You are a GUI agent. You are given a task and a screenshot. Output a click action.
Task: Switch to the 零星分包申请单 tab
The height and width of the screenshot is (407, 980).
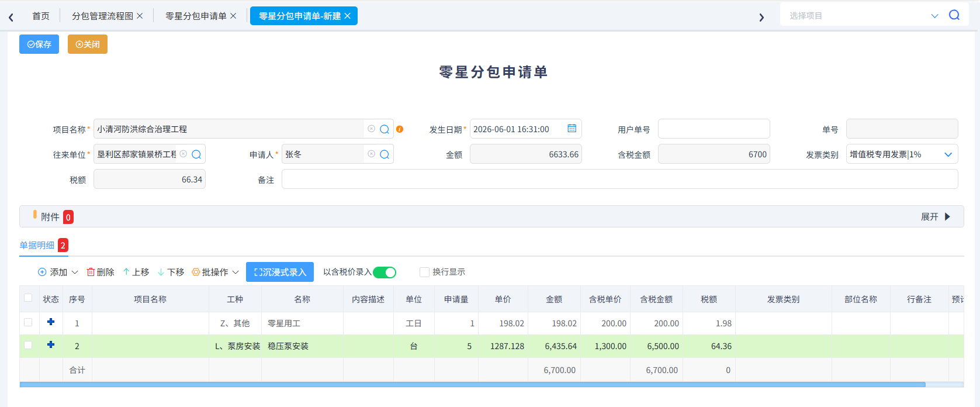[196, 16]
